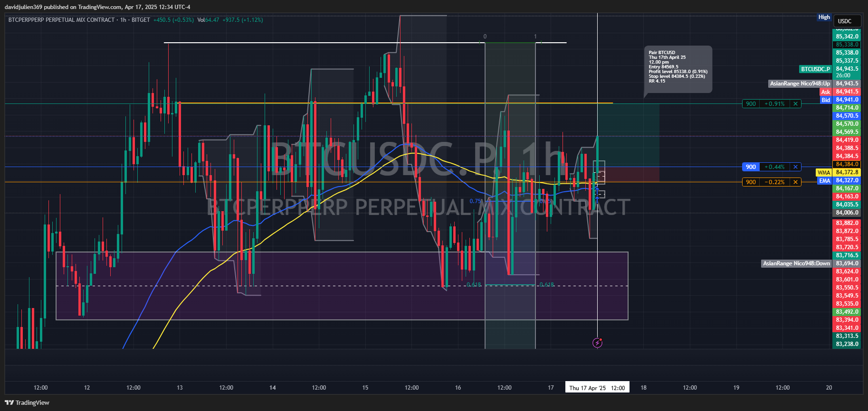Click the 83,238.0 bottom price label
The height and width of the screenshot is (411, 868).
tap(847, 344)
